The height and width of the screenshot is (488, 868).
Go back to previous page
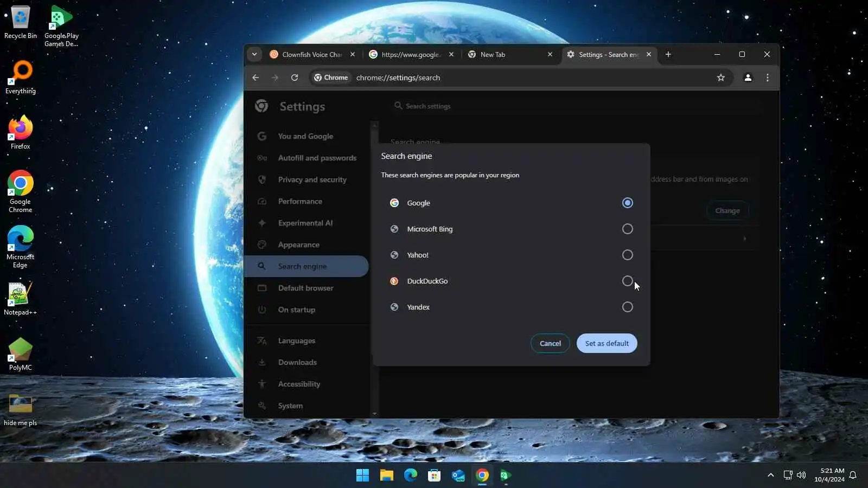[256, 78]
